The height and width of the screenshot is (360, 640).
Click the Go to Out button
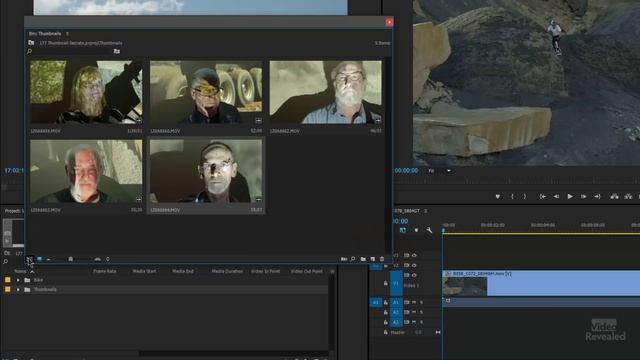[597, 196]
